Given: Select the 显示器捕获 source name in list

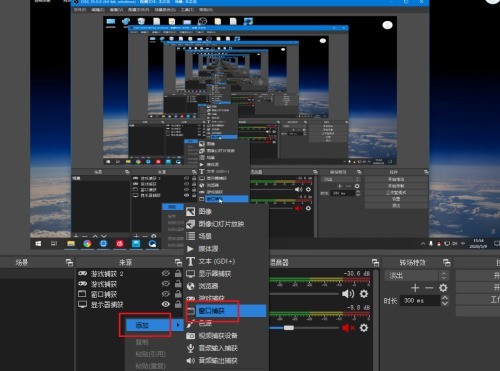Looking at the screenshot, I should click(x=107, y=304).
